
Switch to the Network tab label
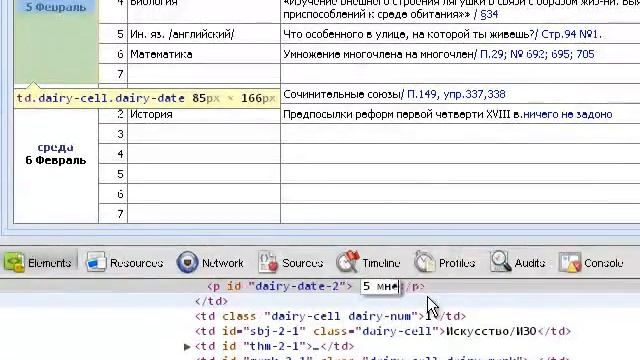[x=223, y=263]
